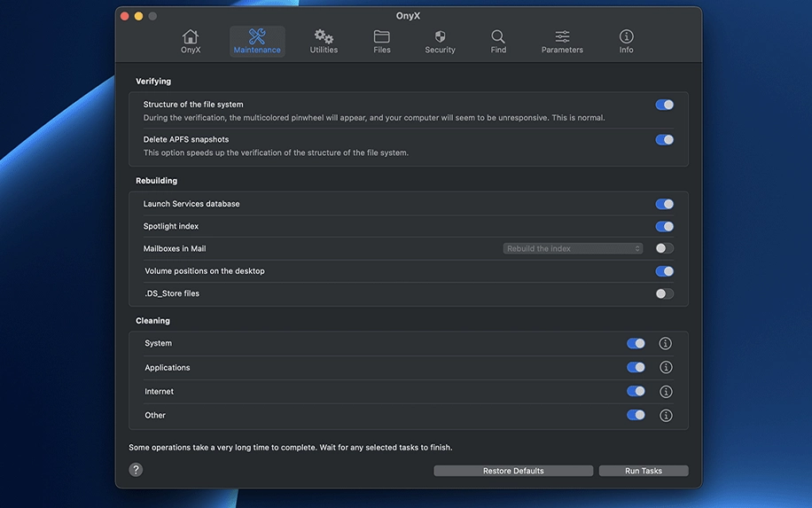Turn on .DS_Store files toggle

point(664,293)
